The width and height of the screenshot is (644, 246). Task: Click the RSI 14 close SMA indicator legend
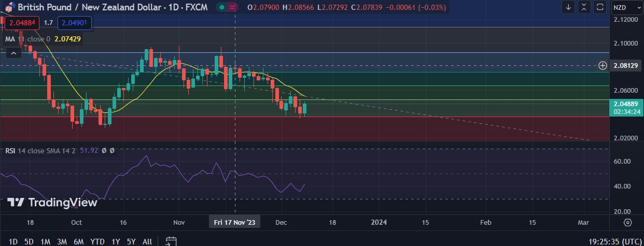coord(40,151)
